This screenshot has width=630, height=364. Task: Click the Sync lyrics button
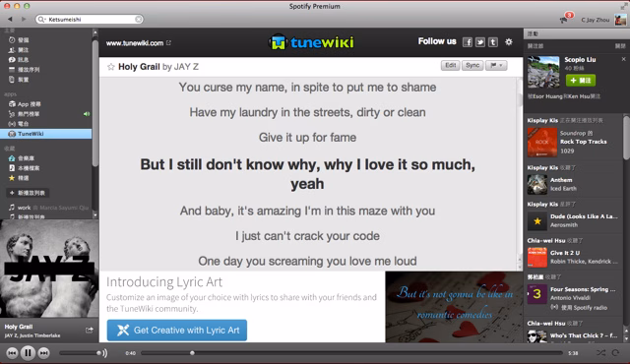(472, 65)
